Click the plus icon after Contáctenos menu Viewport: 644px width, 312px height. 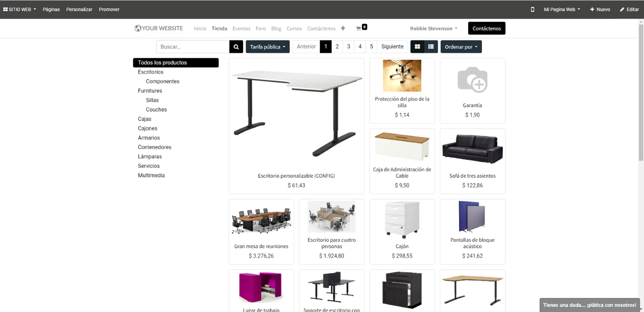[x=343, y=28]
